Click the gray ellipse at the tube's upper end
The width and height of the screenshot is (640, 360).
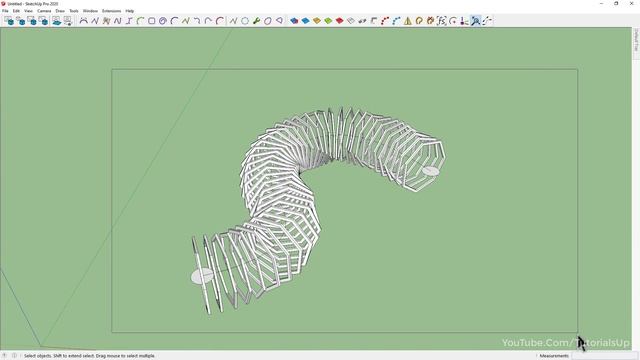click(431, 171)
